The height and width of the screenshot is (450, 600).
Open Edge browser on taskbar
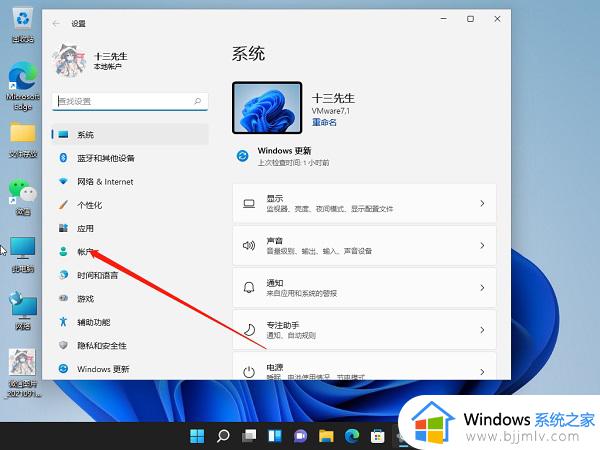point(352,436)
